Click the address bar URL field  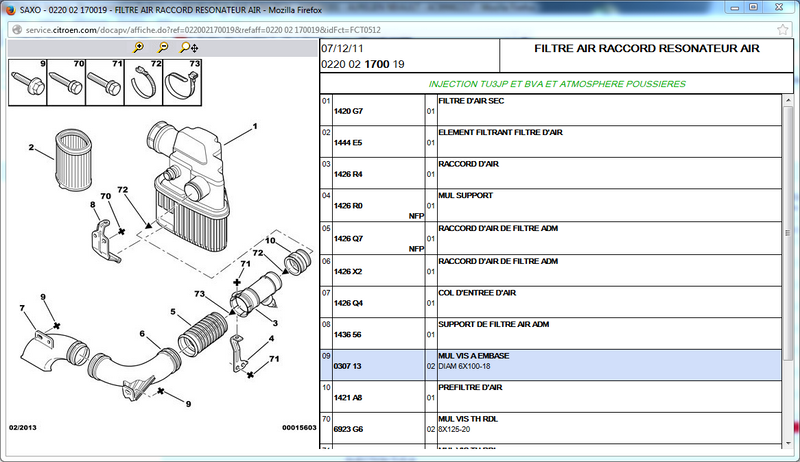398,30
